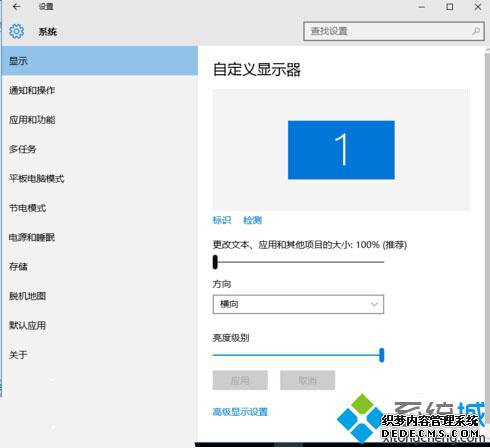The width and height of the screenshot is (490, 448).
Task: Click the 应用 apply button
Action: click(240, 380)
